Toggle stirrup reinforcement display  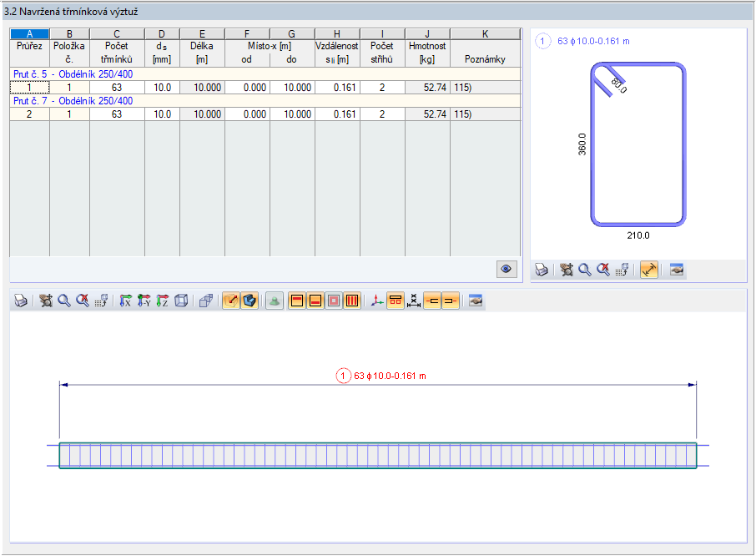[x=352, y=301]
